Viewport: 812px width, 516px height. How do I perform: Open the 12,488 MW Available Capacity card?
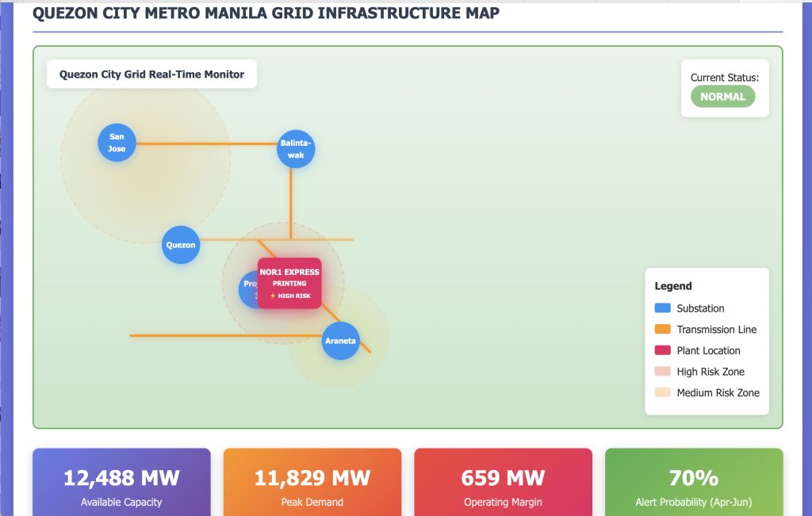tap(121, 484)
